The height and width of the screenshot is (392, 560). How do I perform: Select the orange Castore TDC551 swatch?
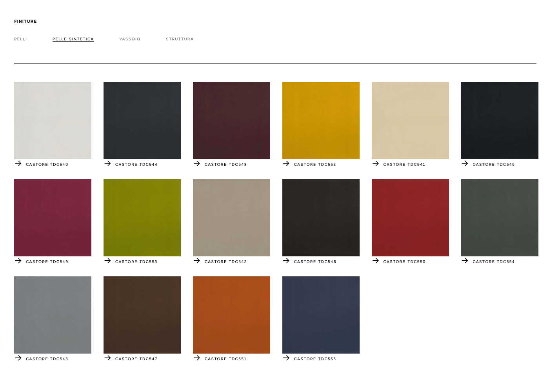[x=231, y=315]
